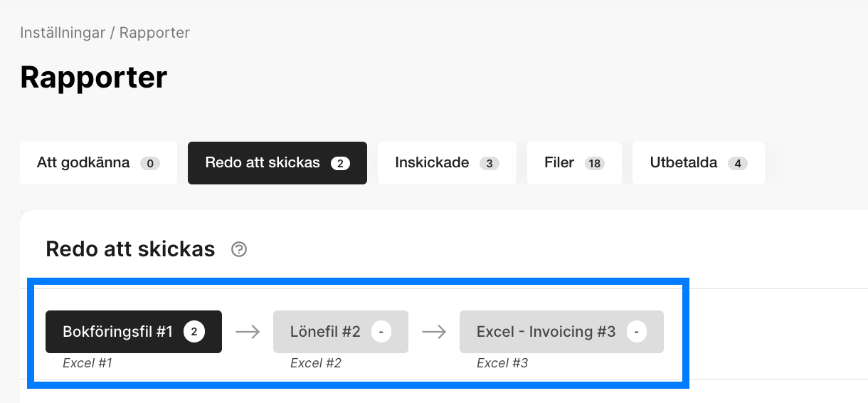868x403 pixels.
Task: Click the 0 count badge on Att godkänna
Action: (149, 163)
